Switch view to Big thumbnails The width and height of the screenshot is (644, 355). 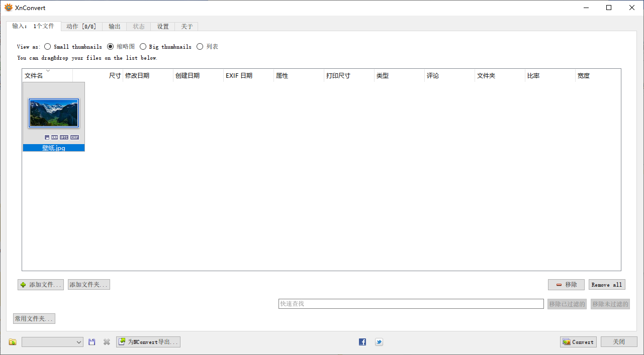143,46
